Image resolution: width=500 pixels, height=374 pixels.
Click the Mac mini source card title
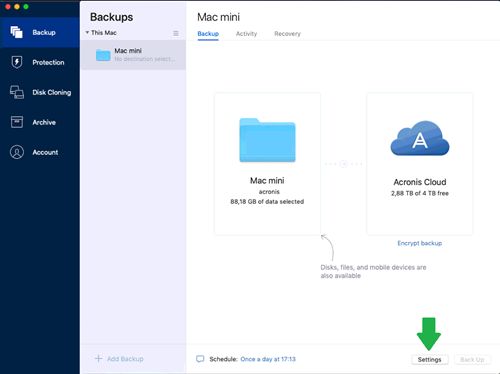(x=267, y=180)
